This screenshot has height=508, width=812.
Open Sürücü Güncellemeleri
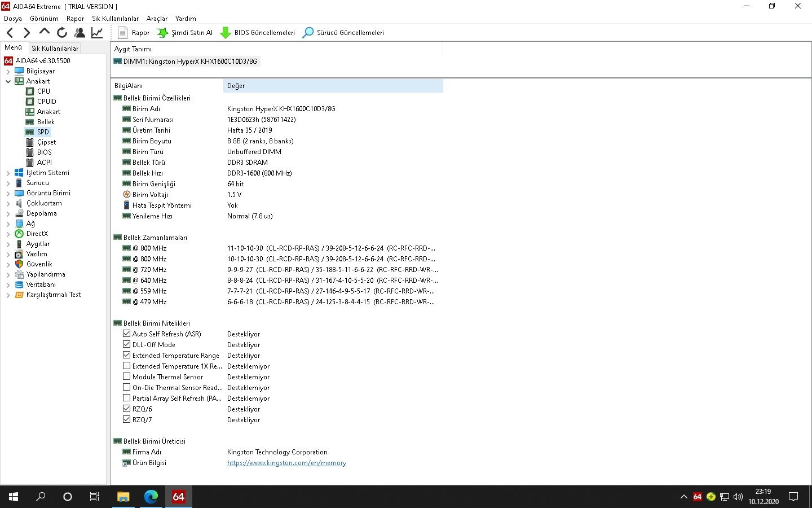click(x=343, y=33)
